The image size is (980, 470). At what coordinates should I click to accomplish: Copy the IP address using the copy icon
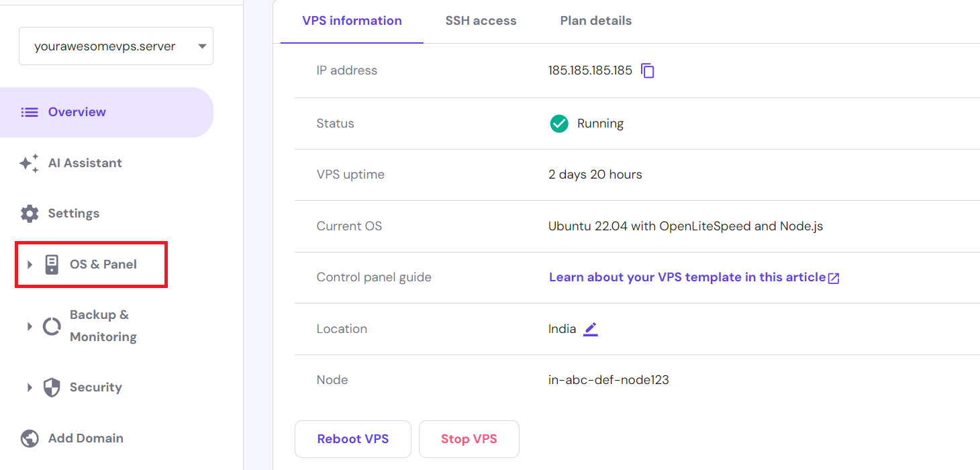pos(646,70)
